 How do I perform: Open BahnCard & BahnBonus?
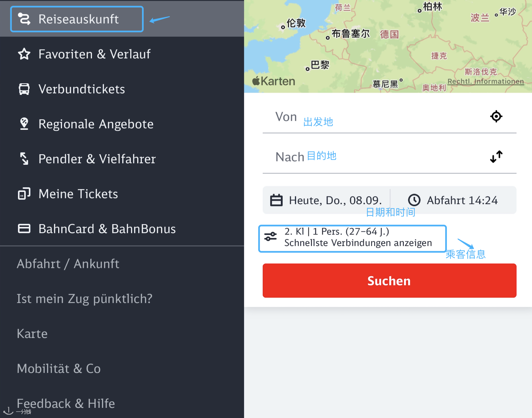[122, 229]
